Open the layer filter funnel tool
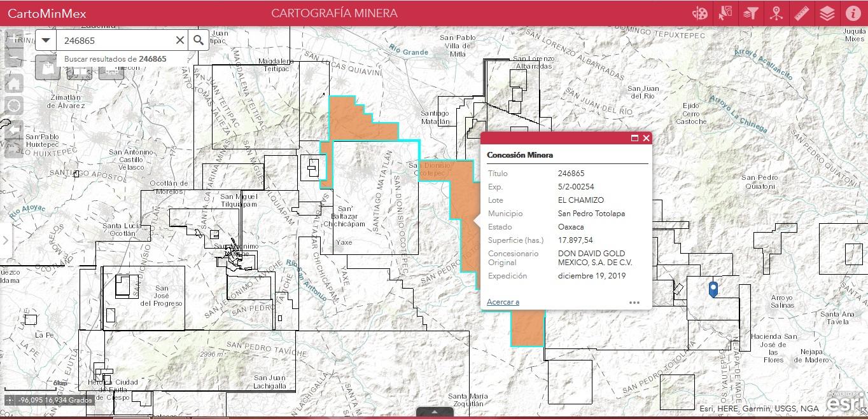 tap(751, 13)
